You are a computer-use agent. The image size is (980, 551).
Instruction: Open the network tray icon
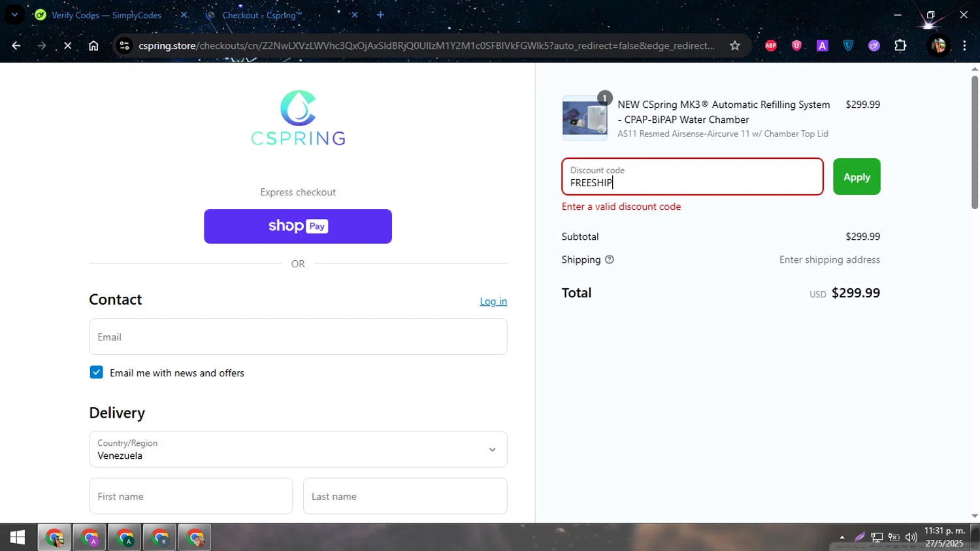click(x=877, y=537)
